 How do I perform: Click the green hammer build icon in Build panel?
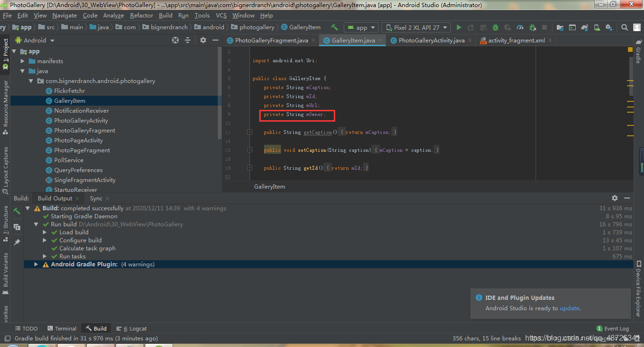(17, 211)
